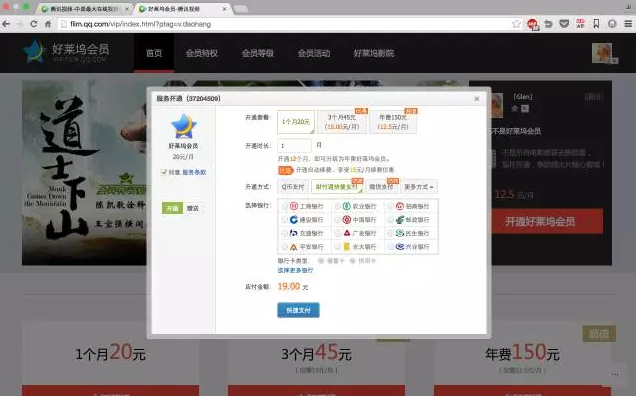636x396 pixels.
Task: Select the 兴业银行 radio button
Action: tap(390, 247)
